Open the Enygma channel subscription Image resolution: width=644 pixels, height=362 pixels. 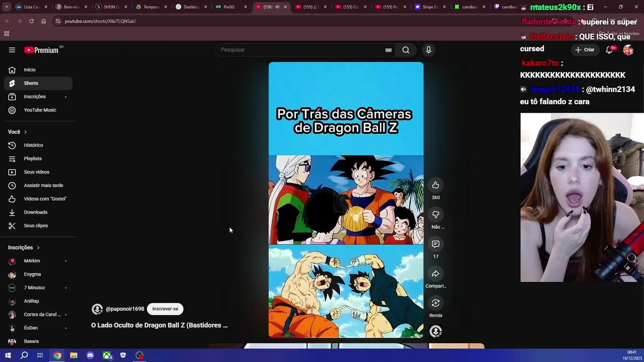coord(38,275)
